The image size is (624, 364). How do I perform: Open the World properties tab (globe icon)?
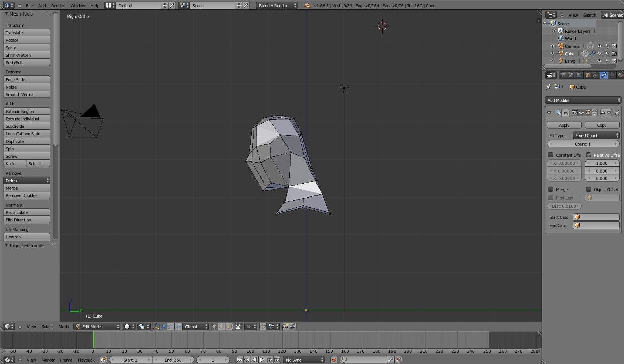pos(579,75)
